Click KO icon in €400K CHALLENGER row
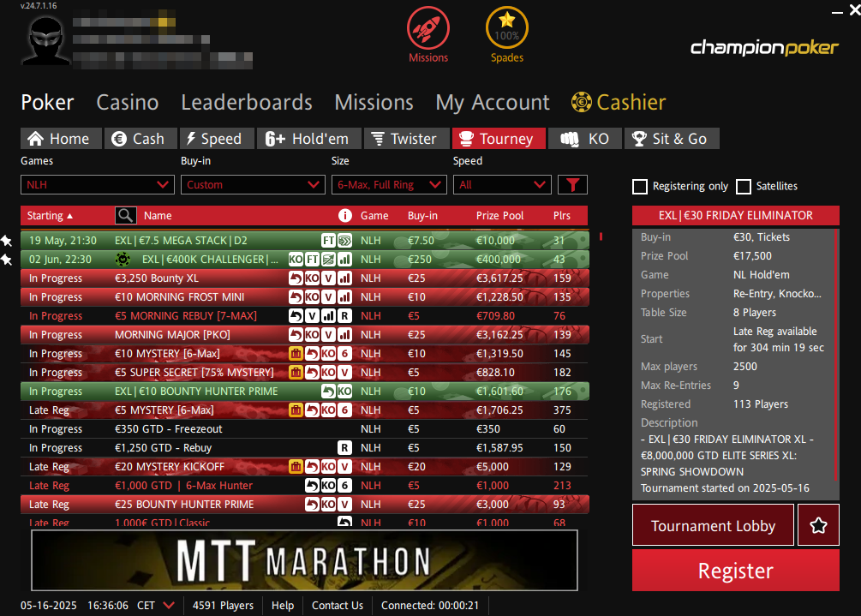This screenshot has height=616, width=861. [296, 259]
